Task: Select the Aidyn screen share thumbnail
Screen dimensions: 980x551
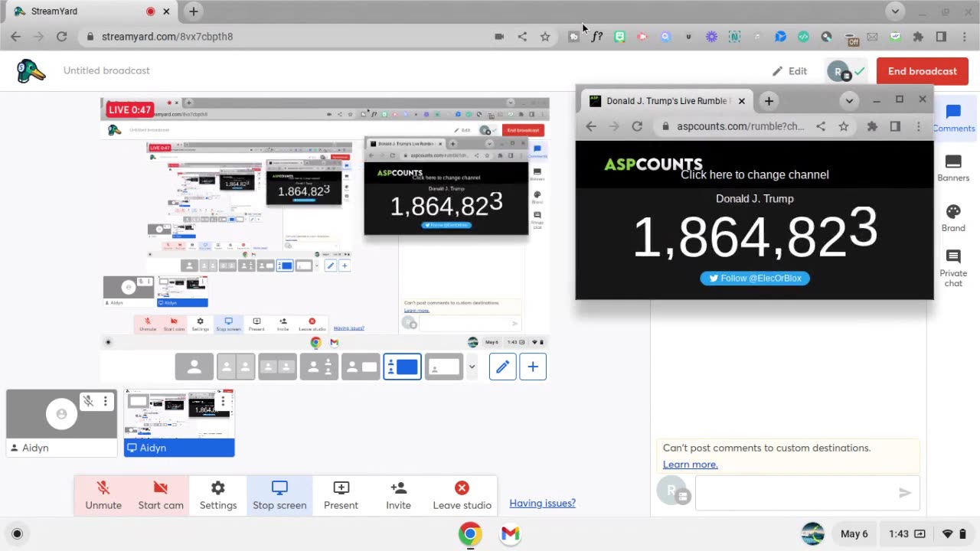Action: click(179, 422)
